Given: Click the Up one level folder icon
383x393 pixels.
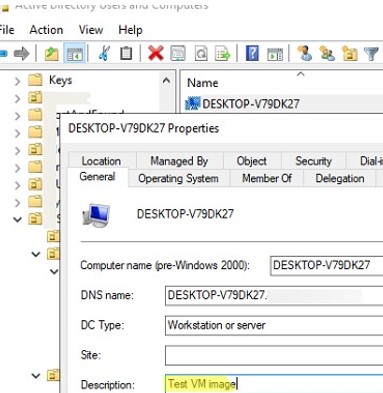Looking at the screenshot, I should (52, 53).
